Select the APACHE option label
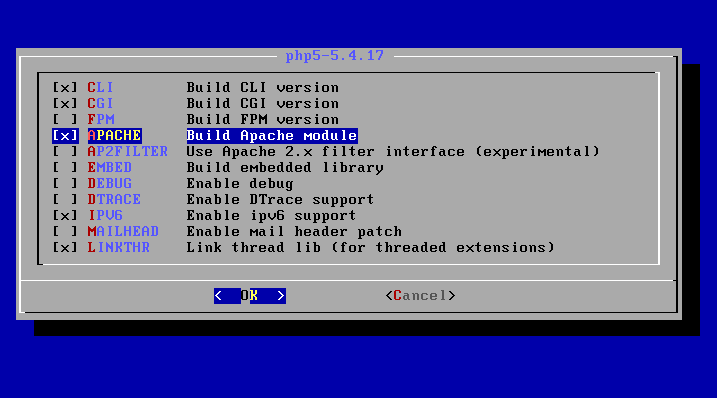717x398 pixels. (x=114, y=135)
